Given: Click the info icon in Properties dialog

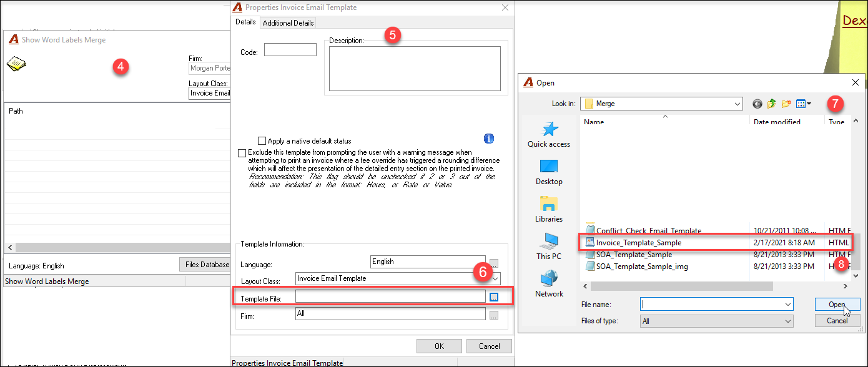Looking at the screenshot, I should (x=489, y=139).
